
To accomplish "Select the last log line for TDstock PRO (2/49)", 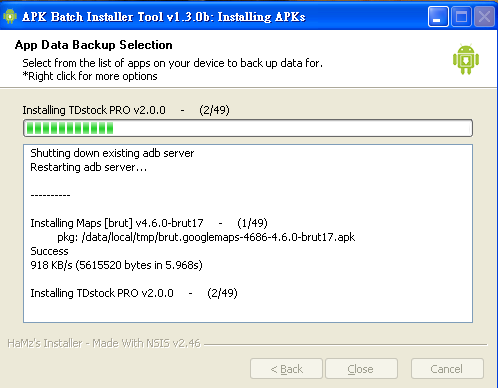I will click(134, 293).
